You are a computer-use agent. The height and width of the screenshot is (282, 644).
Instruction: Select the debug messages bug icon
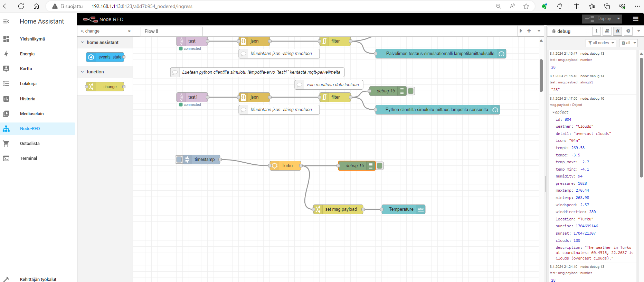coord(618,31)
